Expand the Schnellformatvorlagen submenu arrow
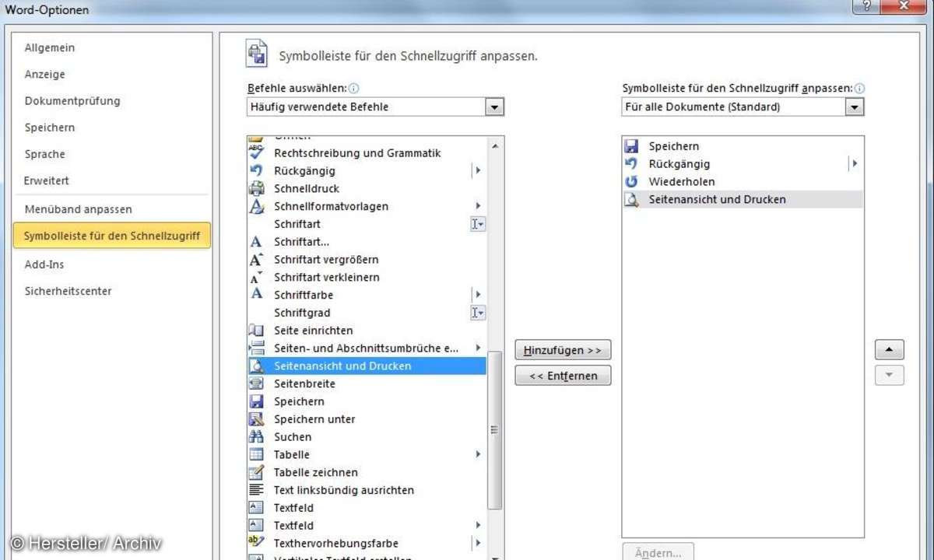 (x=478, y=206)
